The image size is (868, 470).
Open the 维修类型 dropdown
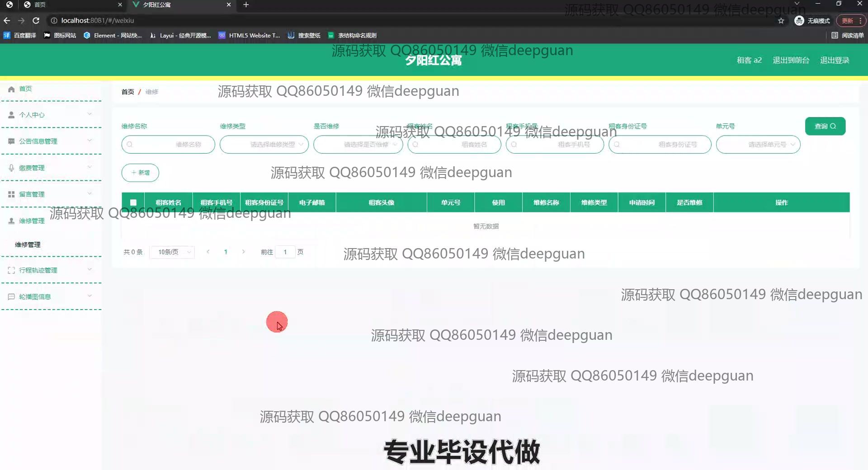(x=264, y=145)
